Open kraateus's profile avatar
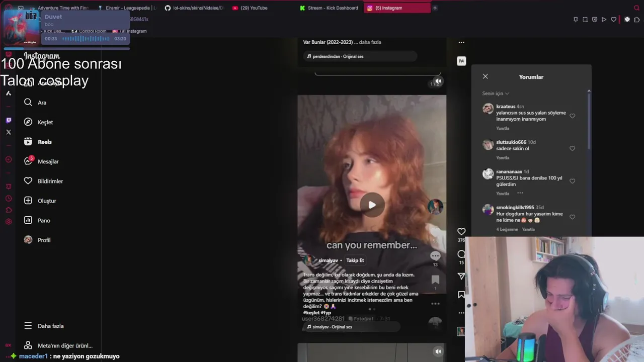Image resolution: width=644 pixels, height=362 pixels. 488,109
